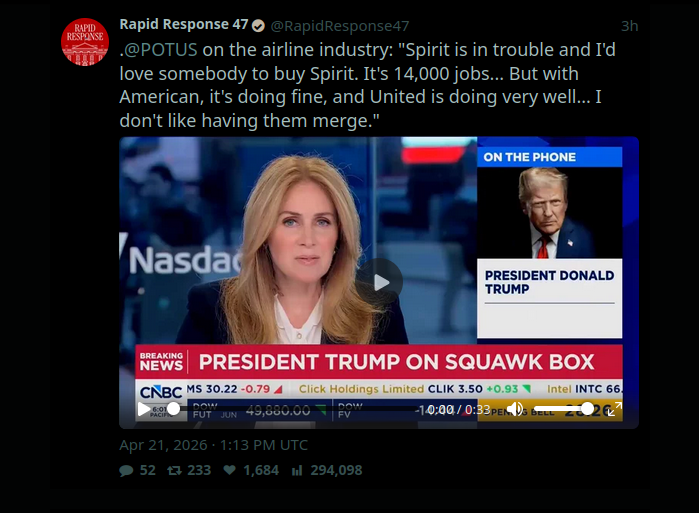Open the @RapidResponse47 handle link
Image resolution: width=699 pixels, height=513 pixels.
tap(339, 25)
